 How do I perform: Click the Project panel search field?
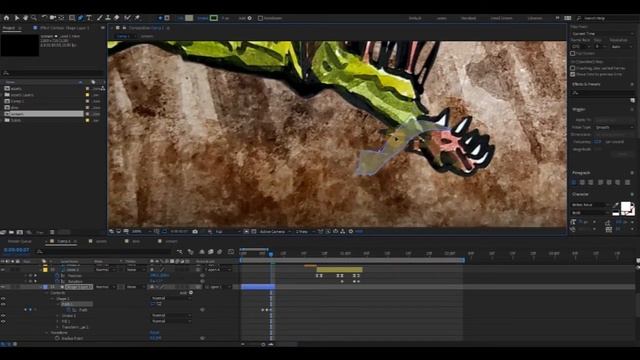[52, 73]
